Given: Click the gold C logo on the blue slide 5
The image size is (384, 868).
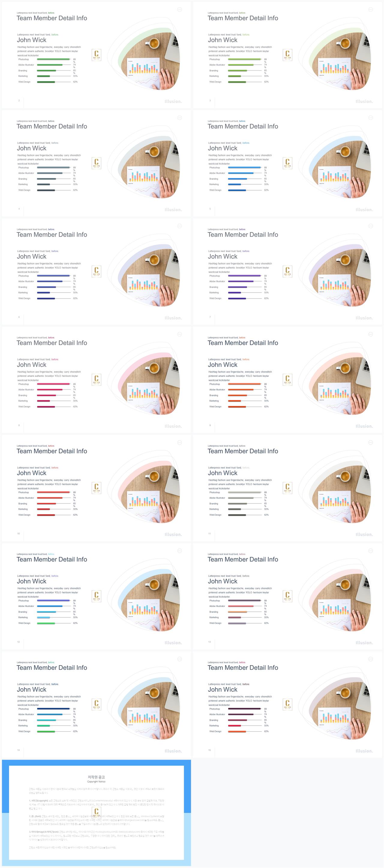Looking at the screenshot, I should pos(287,163).
